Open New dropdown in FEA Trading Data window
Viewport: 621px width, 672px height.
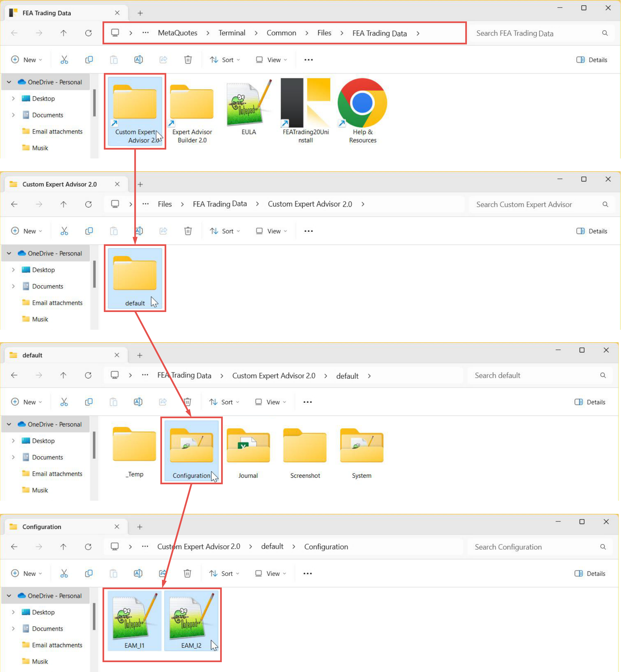[x=27, y=60]
